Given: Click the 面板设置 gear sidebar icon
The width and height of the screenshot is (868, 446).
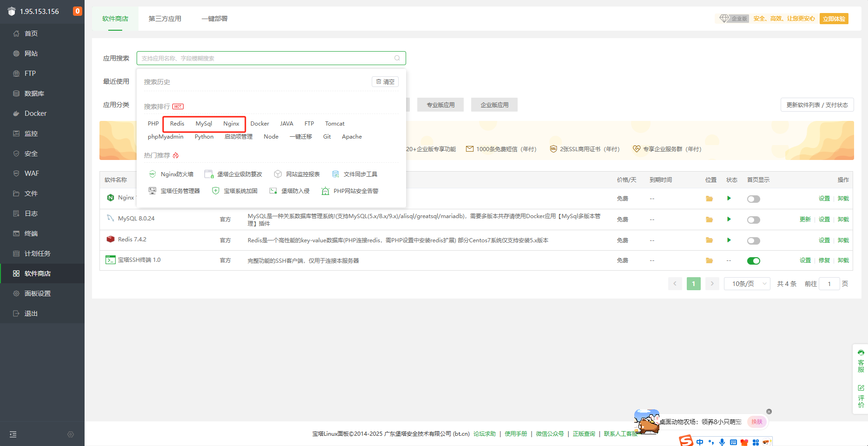Looking at the screenshot, I should point(16,293).
